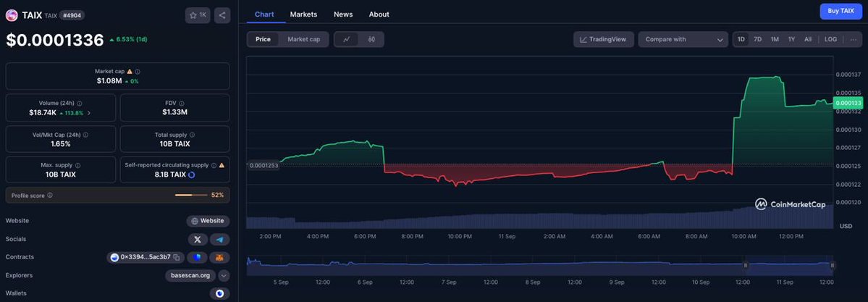Open the Volume (24h) info icon

click(80, 103)
